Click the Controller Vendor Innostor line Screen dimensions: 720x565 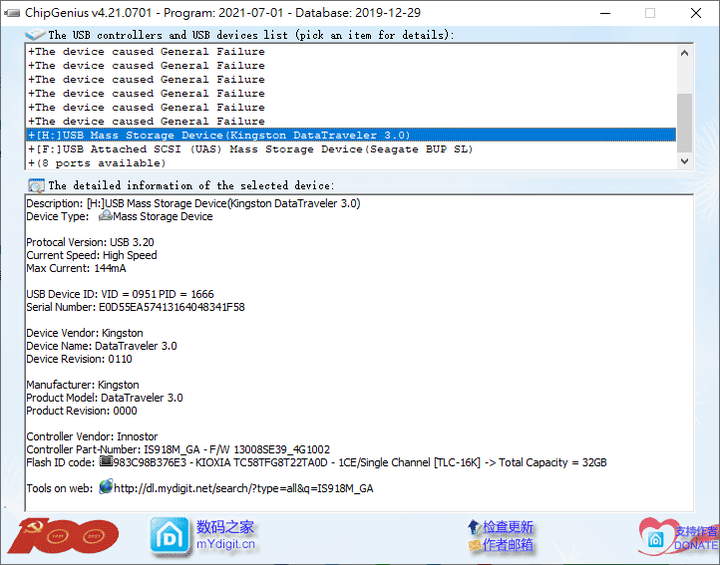point(92,436)
